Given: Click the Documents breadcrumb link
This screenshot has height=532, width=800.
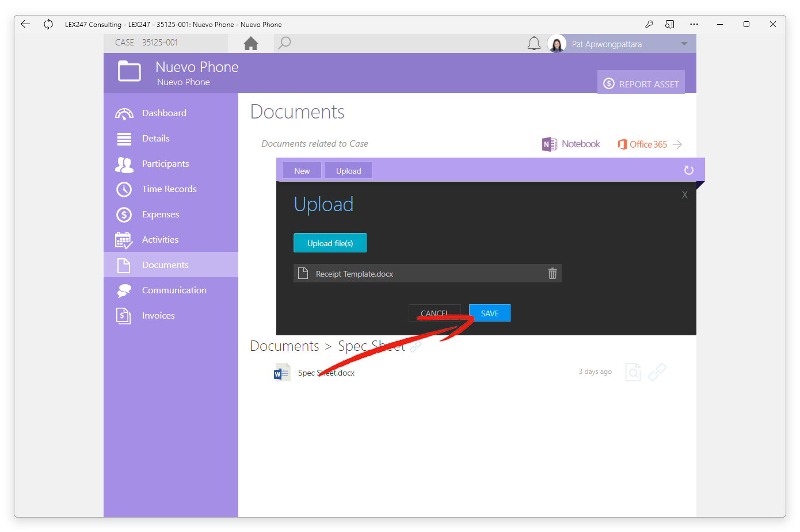Looking at the screenshot, I should point(284,346).
